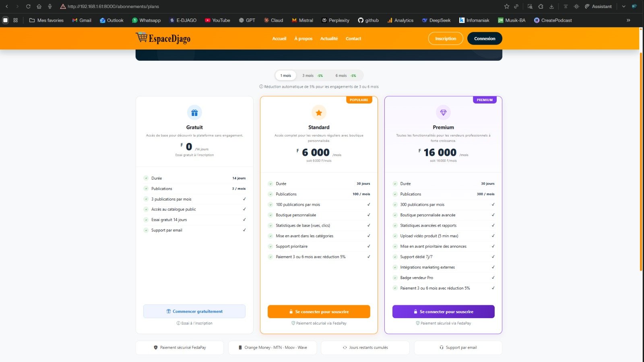This screenshot has height=362, width=644.
Task: Click the Orange Money · MTN · Moov · Wave card
Action: (272, 348)
